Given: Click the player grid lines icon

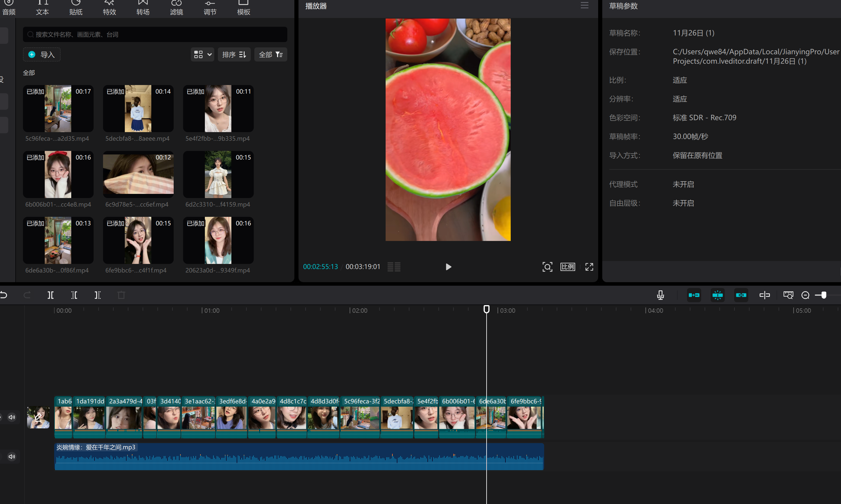Looking at the screenshot, I should [x=394, y=267].
